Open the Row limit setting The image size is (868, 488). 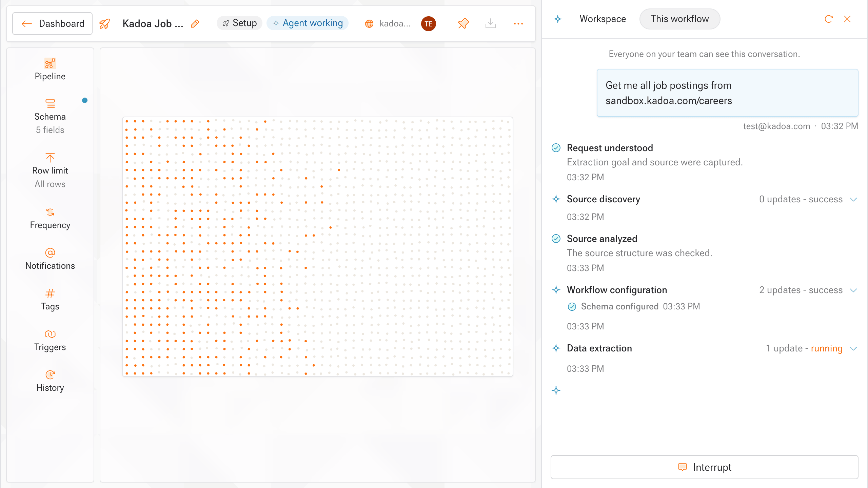50,170
